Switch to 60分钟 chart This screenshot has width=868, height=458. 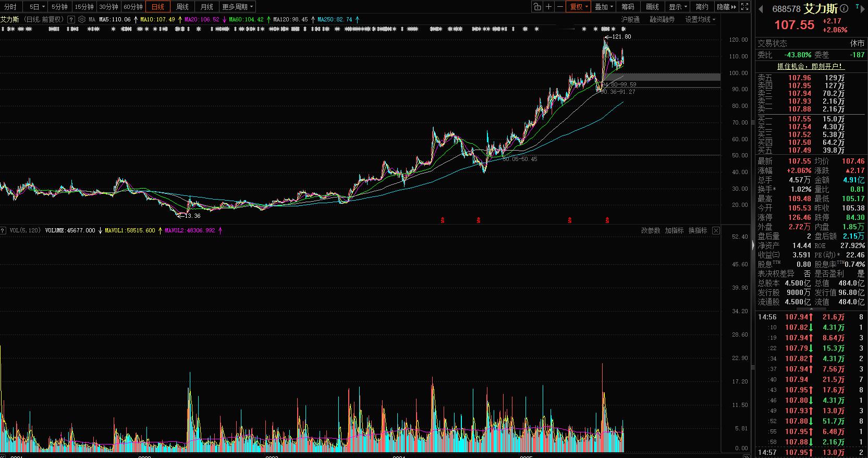click(x=133, y=7)
